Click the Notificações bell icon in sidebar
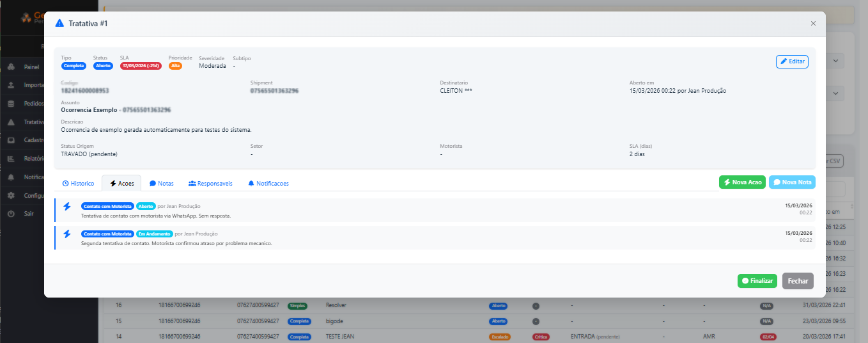868x343 pixels. pyautogui.click(x=11, y=177)
